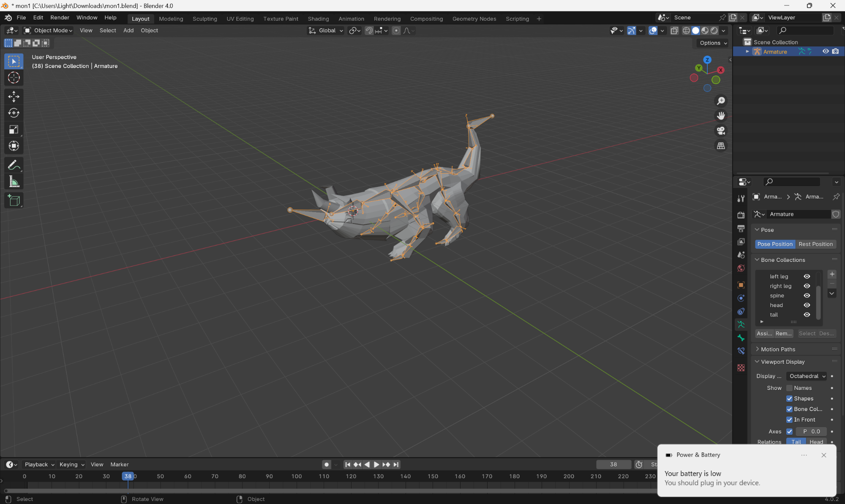Hide the head bone collection
Viewport: 845px width, 504px height.
(x=807, y=305)
